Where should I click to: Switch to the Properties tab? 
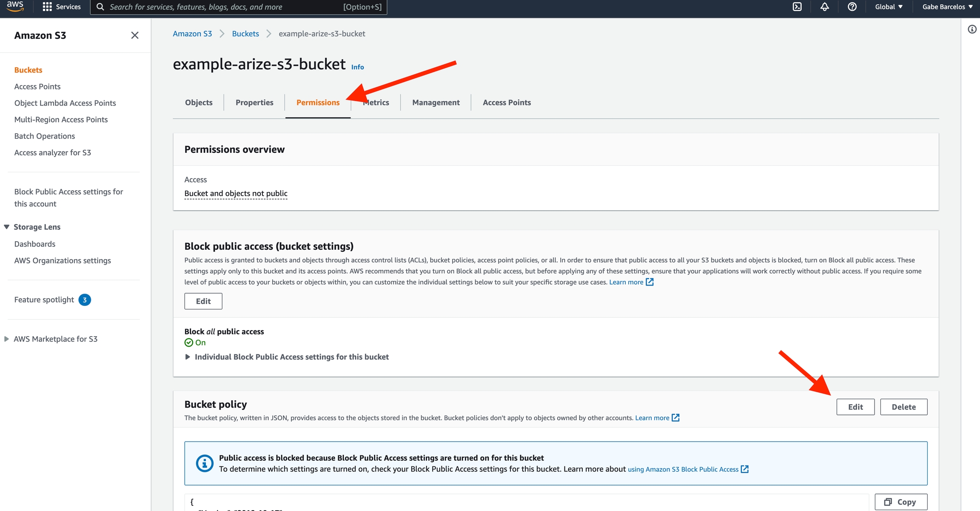point(254,103)
